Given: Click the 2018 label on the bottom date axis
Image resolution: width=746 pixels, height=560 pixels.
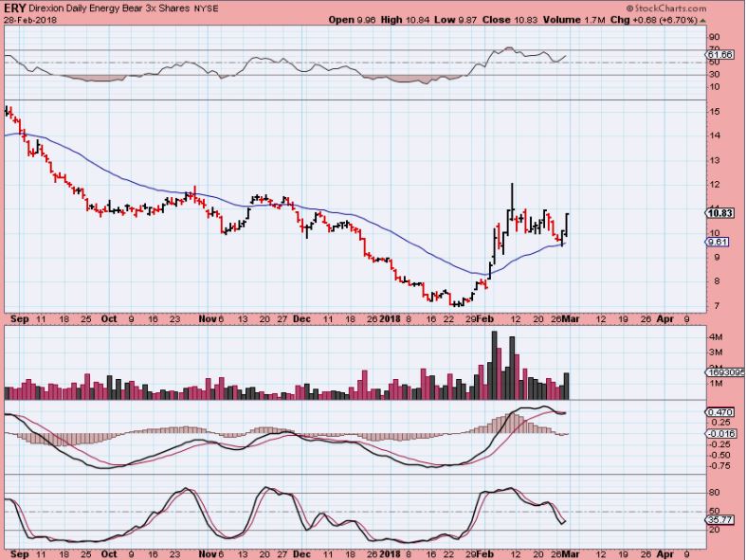Looking at the screenshot, I should pyautogui.click(x=390, y=554).
